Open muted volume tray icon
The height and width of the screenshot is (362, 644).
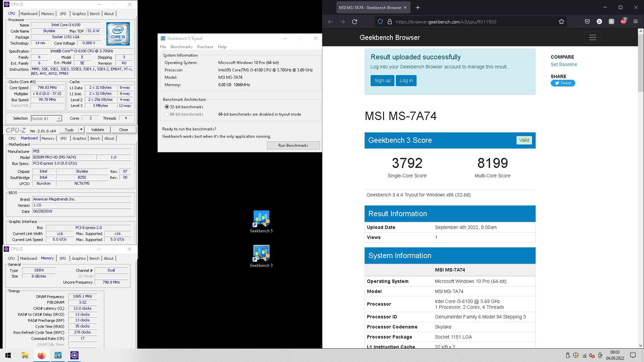[x=592, y=356]
